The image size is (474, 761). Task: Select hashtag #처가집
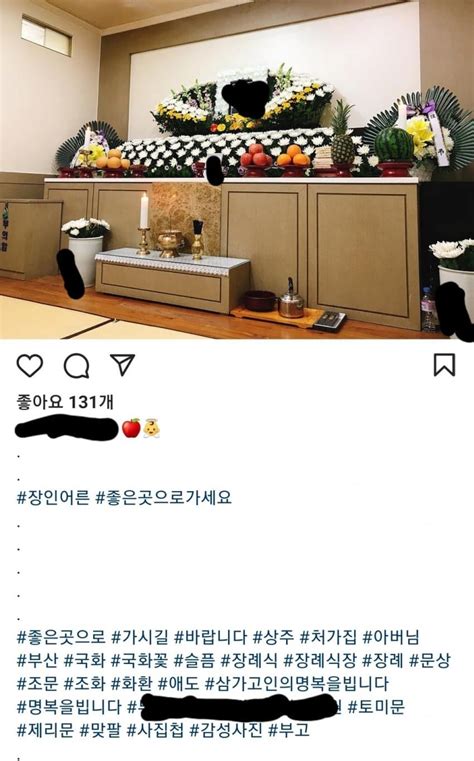coord(328,637)
